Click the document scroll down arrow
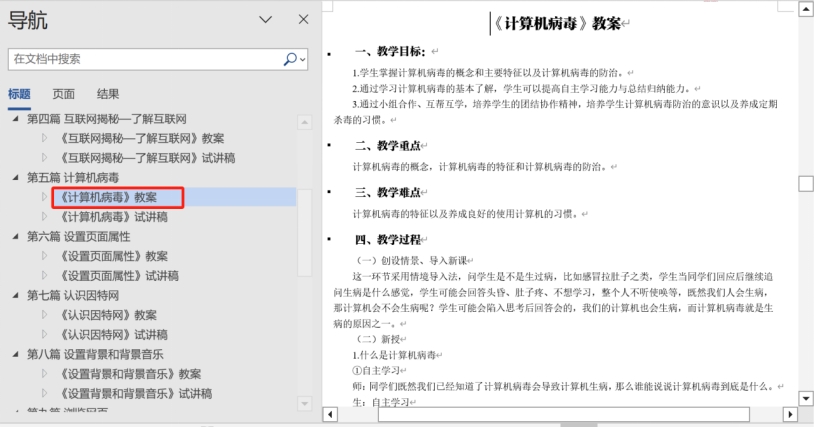This screenshot has width=823, height=427. 805,397
